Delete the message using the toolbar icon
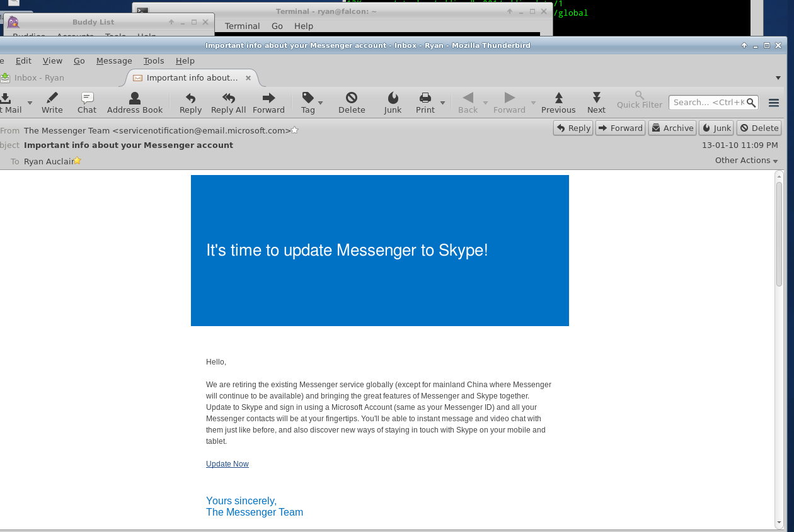The width and height of the screenshot is (794, 532). [x=352, y=103]
